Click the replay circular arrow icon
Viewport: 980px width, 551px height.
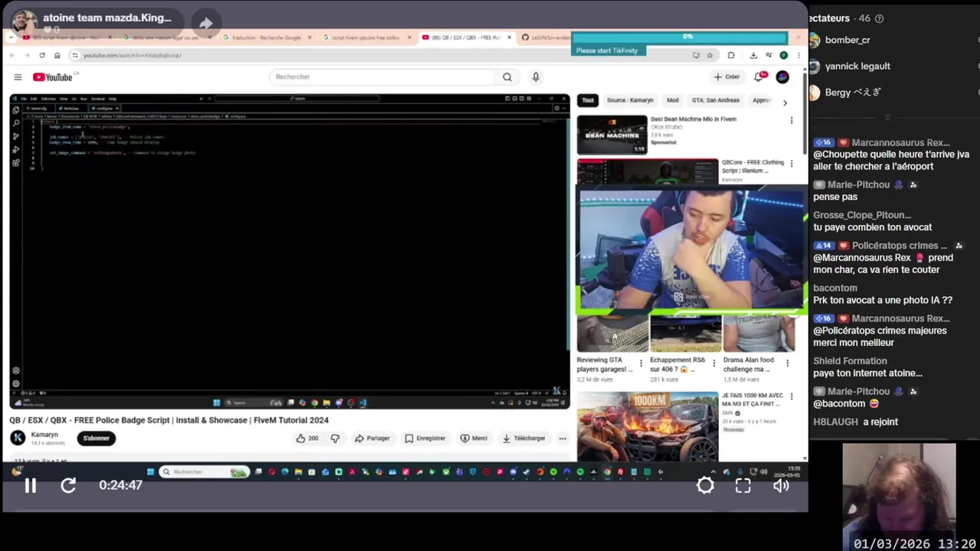68,485
